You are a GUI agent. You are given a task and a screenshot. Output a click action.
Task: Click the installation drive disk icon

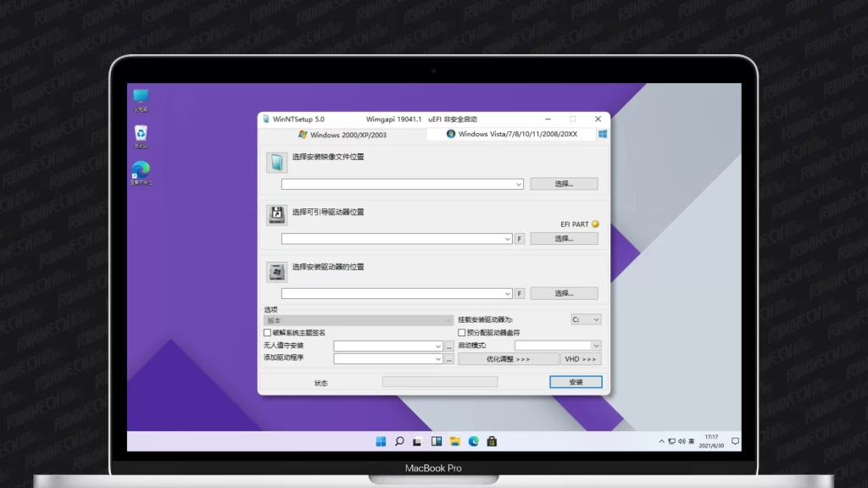point(276,271)
